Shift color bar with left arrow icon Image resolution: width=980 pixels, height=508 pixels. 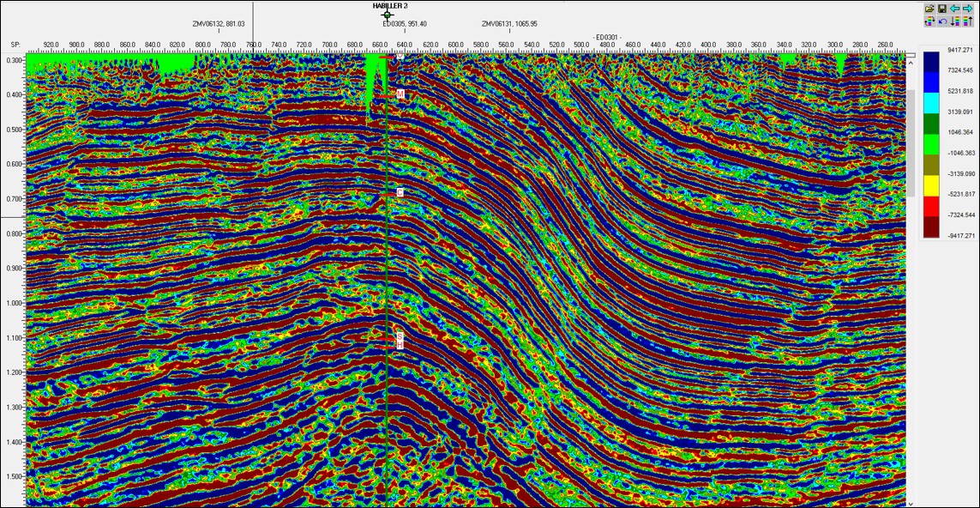[x=954, y=9]
